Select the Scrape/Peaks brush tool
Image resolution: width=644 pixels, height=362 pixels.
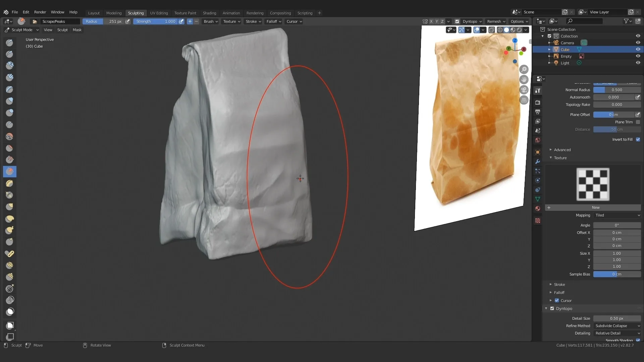(10, 171)
